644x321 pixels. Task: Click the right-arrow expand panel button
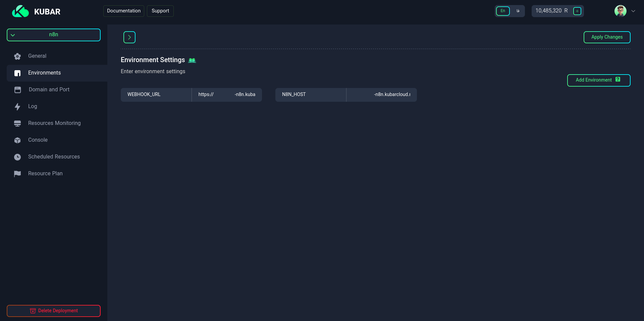(129, 37)
